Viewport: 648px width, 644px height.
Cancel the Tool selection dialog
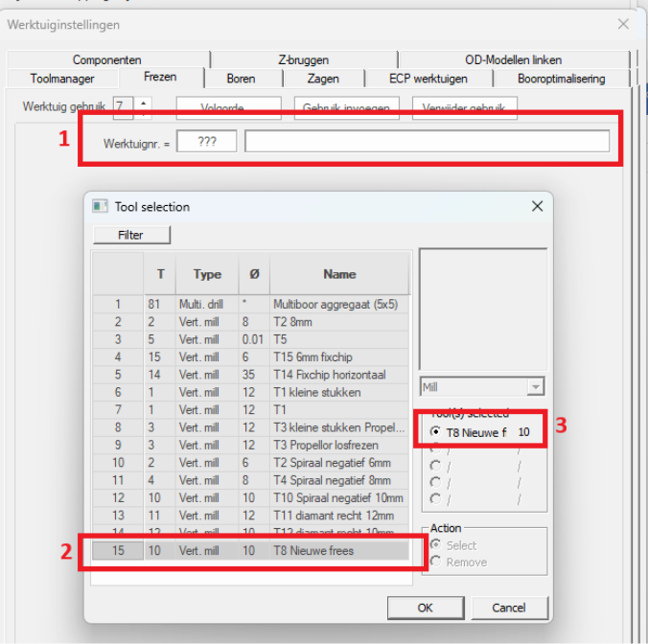(509, 608)
